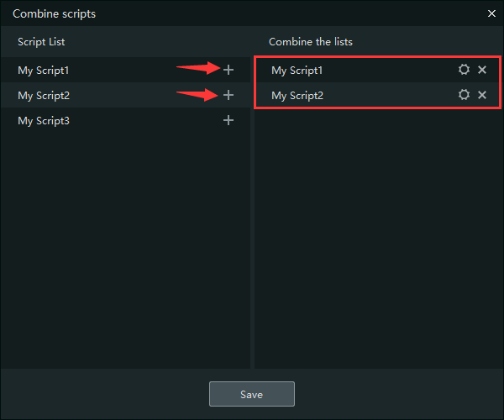The height and width of the screenshot is (420, 504).
Task: Remove My Script1 from the combined list
Action: click(x=482, y=70)
